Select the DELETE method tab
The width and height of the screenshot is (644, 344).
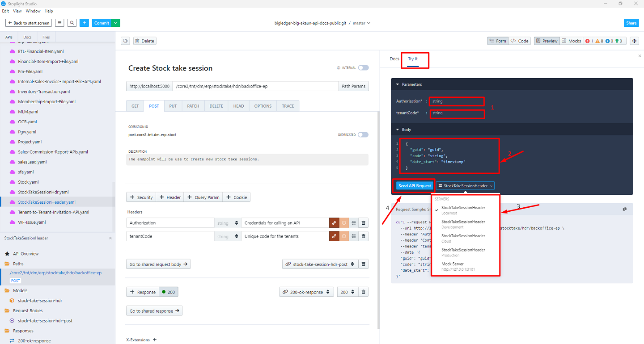[216, 106]
